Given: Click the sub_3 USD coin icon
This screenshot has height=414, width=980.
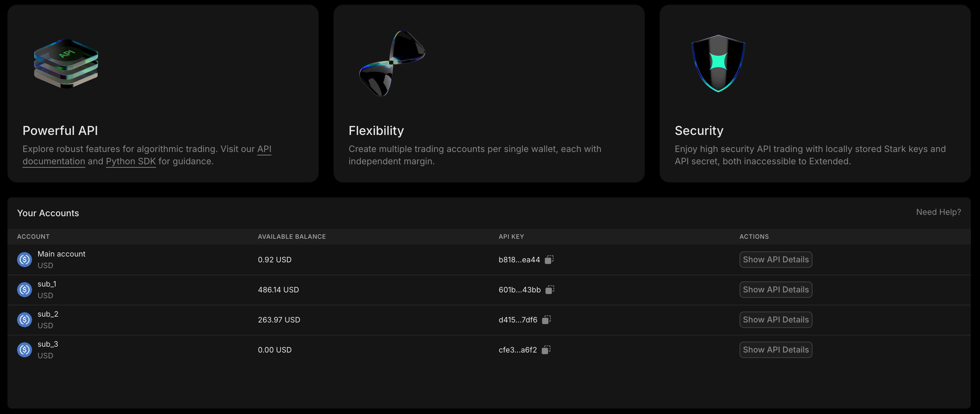Looking at the screenshot, I should (x=24, y=350).
